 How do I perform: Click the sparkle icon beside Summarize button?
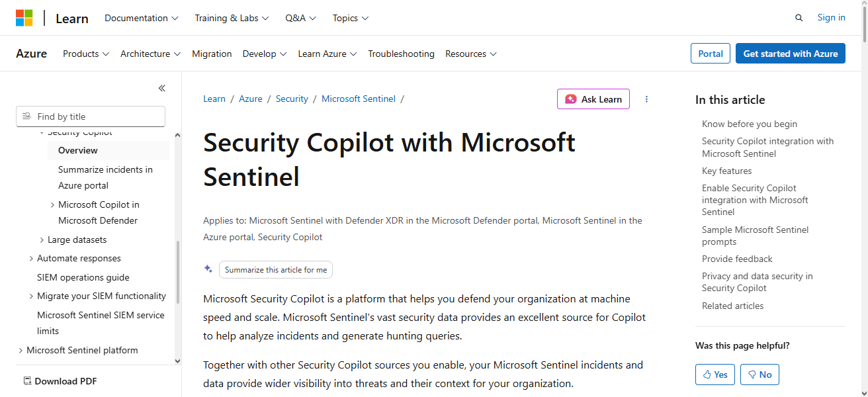coord(208,269)
